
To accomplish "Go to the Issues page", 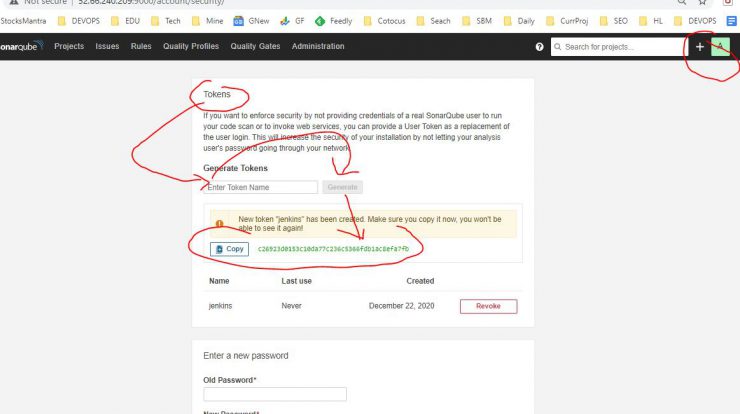I will pos(107,46).
